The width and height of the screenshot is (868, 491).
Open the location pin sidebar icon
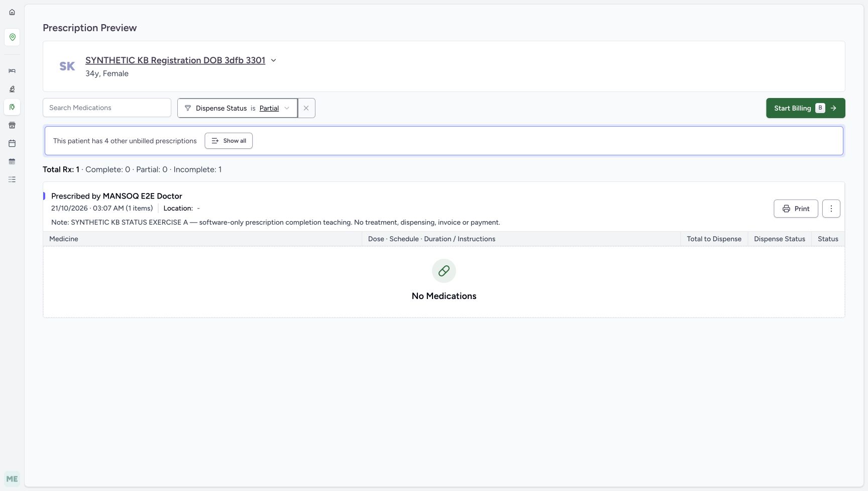pyautogui.click(x=12, y=37)
